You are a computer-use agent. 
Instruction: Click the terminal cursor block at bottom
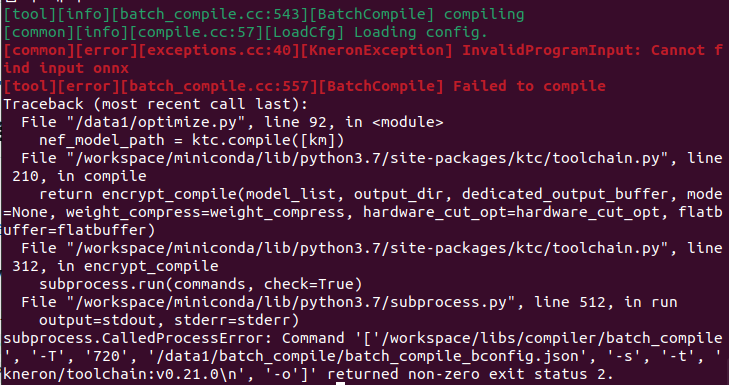click(340, 383)
